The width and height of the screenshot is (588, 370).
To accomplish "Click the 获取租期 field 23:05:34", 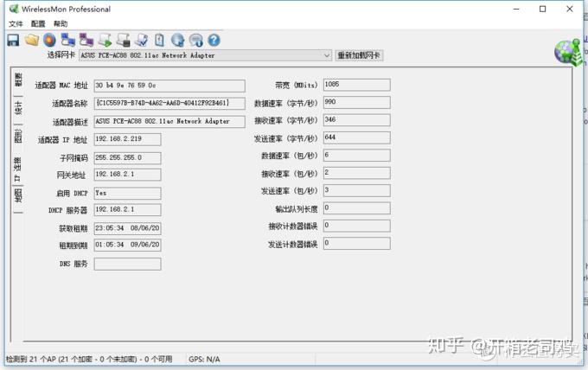I will pos(127,228).
